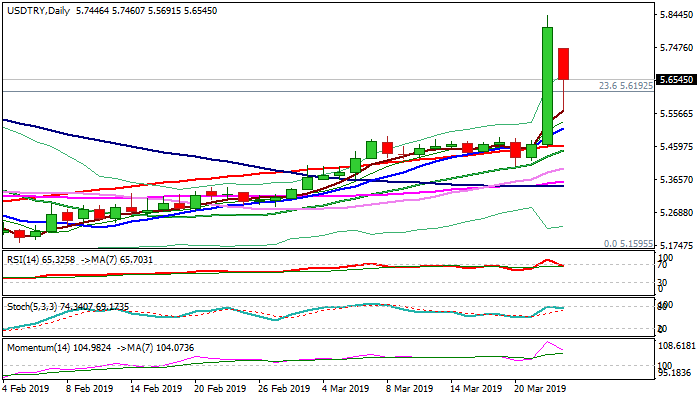The width and height of the screenshot is (700, 400).
Task: Click the 5.84450 price axis label
Action: click(x=676, y=15)
